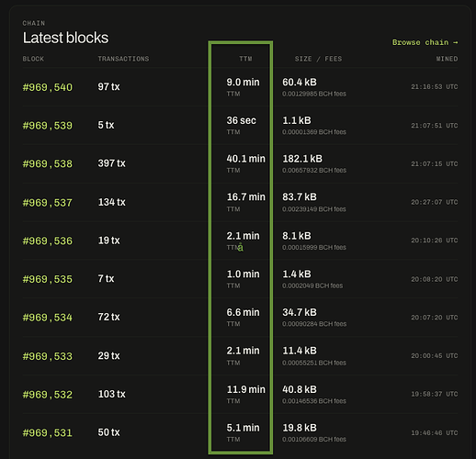Open block #969,539
Viewport: 476px width, 459px height.
pos(48,126)
